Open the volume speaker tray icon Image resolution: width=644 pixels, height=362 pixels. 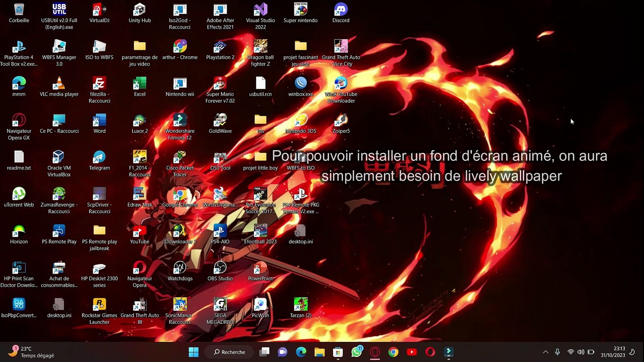tap(581, 352)
